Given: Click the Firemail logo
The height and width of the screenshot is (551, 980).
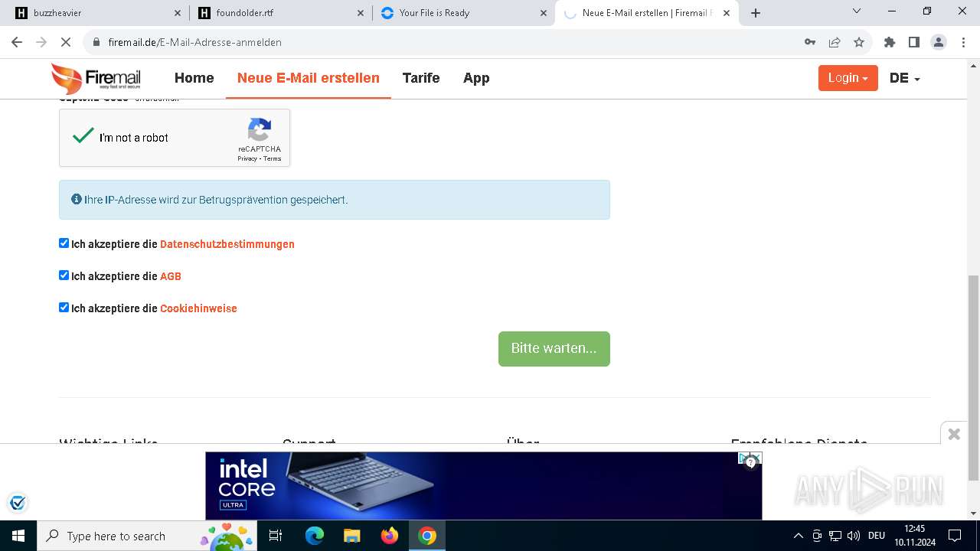Looking at the screenshot, I should 96,78.
